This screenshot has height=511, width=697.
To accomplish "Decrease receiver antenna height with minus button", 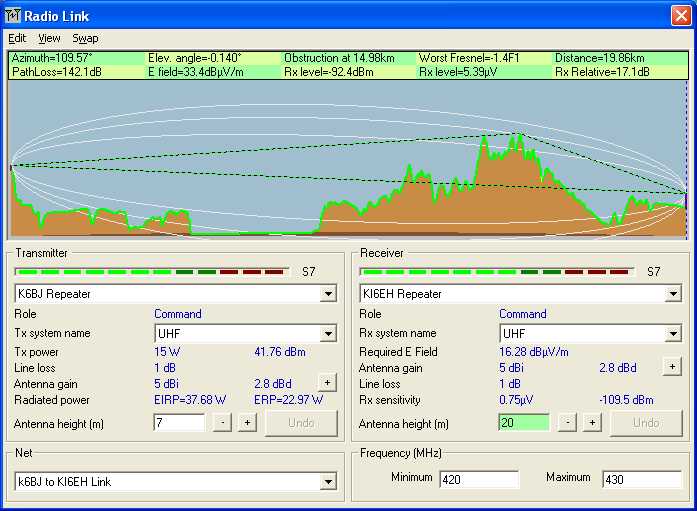I will pos(567,423).
